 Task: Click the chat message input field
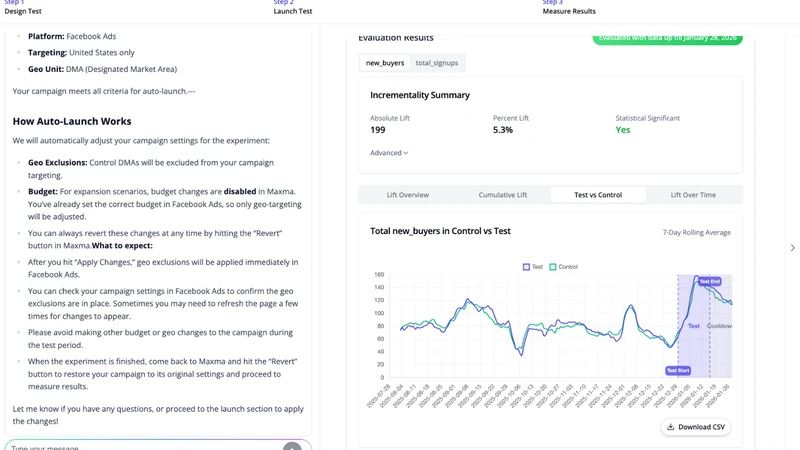pyautogui.click(x=145, y=446)
